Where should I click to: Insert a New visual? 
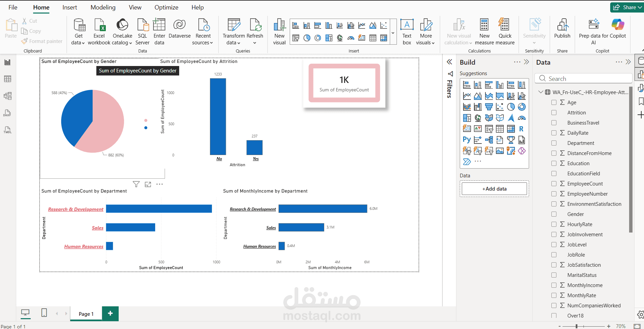[x=280, y=32]
